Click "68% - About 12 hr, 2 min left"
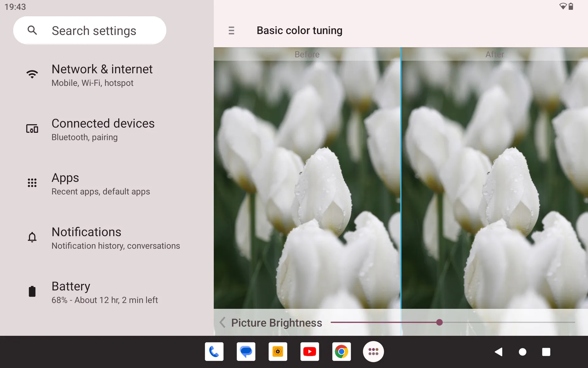588x368 pixels. pyautogui.click(x=105, y=300)
